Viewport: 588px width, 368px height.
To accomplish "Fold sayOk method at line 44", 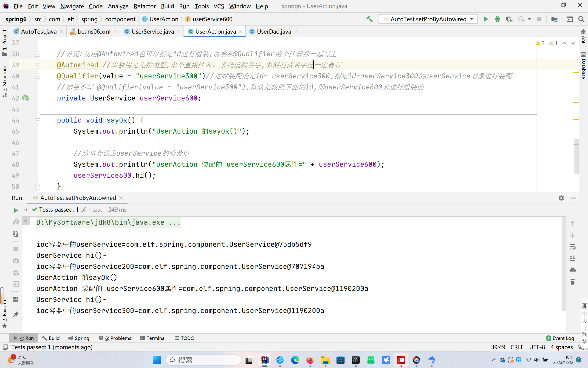I will click(37, 120).
